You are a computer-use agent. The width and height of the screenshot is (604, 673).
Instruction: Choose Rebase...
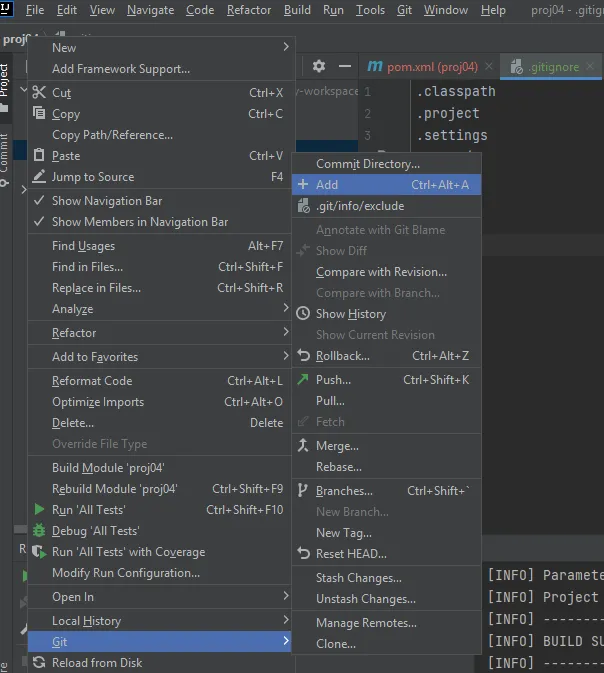coord(386,467)
